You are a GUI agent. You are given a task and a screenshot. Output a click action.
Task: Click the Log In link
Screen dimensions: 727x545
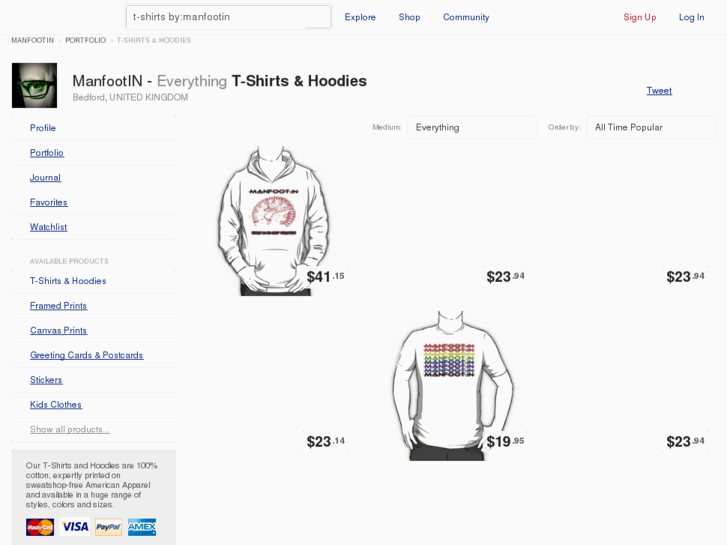point(691,17)
